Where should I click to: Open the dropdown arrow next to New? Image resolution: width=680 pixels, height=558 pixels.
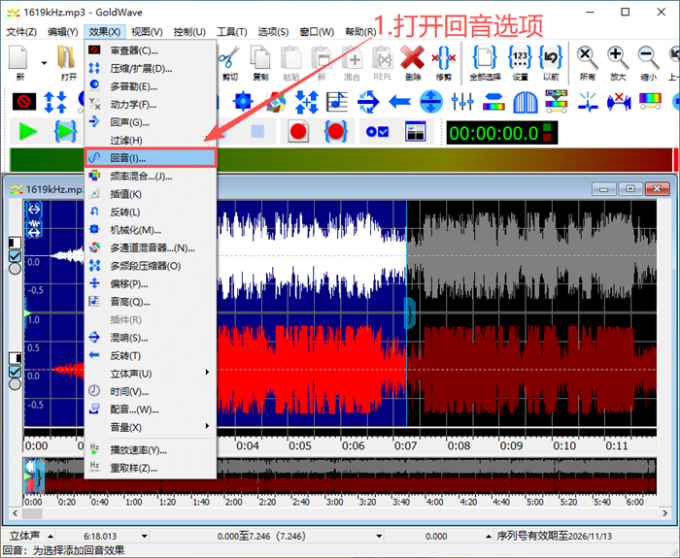tap(44, 63)
